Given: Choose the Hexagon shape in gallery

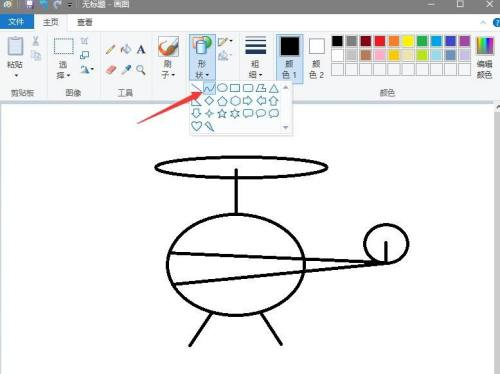Looking at the screenshot, I should point(235,101).
